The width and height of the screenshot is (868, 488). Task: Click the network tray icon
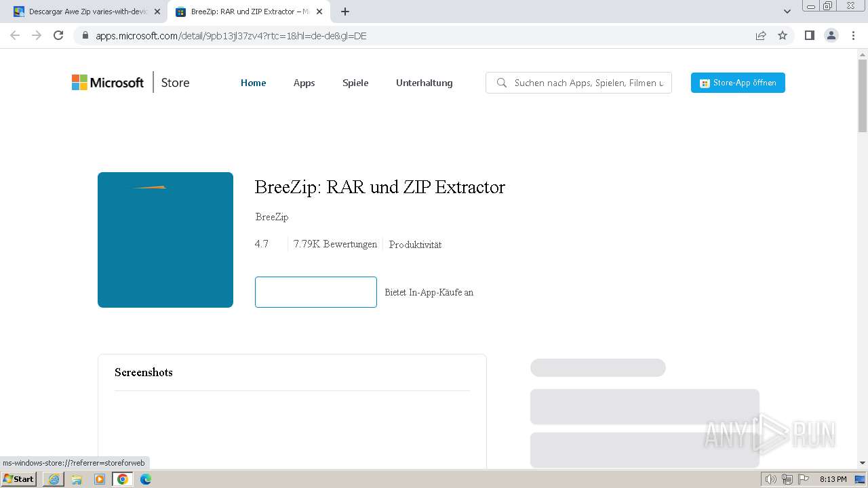tap(787, 479)
